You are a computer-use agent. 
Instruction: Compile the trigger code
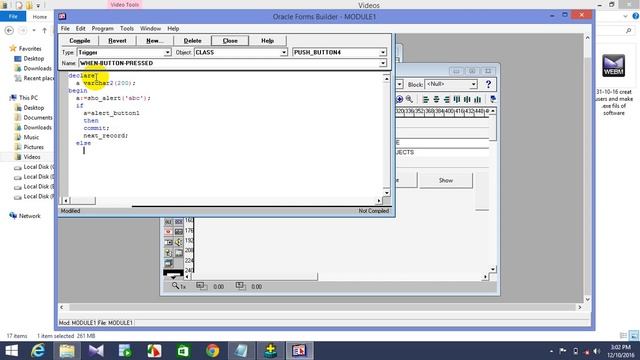pyautogui.click(x=80, y=41)
